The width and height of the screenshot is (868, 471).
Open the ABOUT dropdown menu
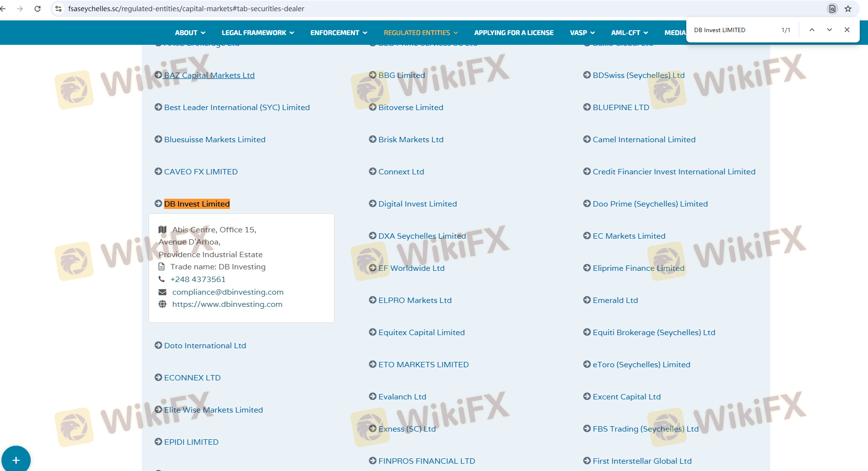[x=190, y=33]
